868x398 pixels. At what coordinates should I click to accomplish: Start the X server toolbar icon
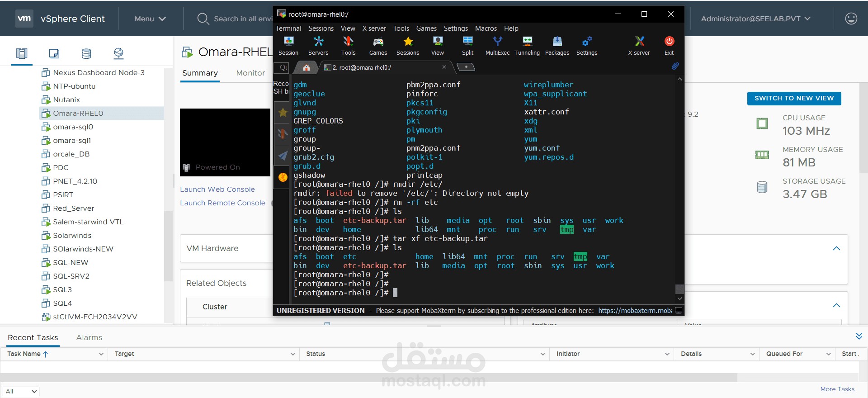click(639, 46)
